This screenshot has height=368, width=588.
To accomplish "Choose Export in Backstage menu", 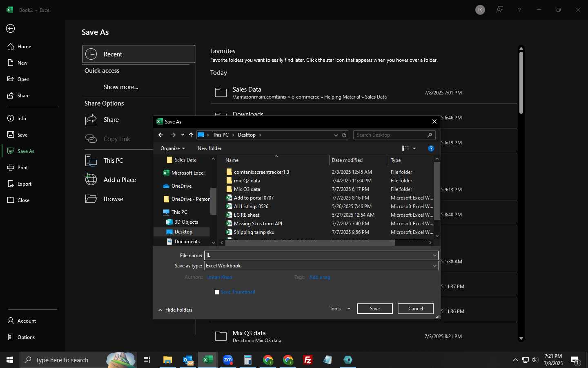I will [20, 184].
